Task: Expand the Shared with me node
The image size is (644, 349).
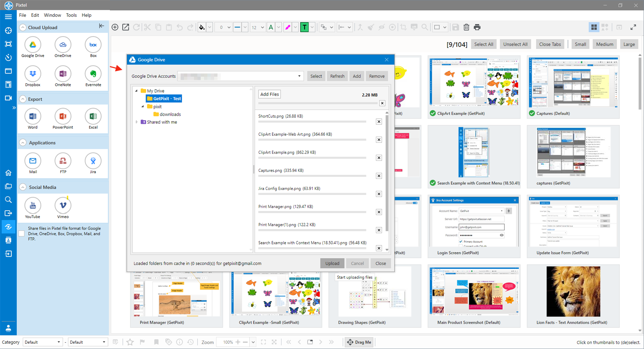Action: [137, 122]
